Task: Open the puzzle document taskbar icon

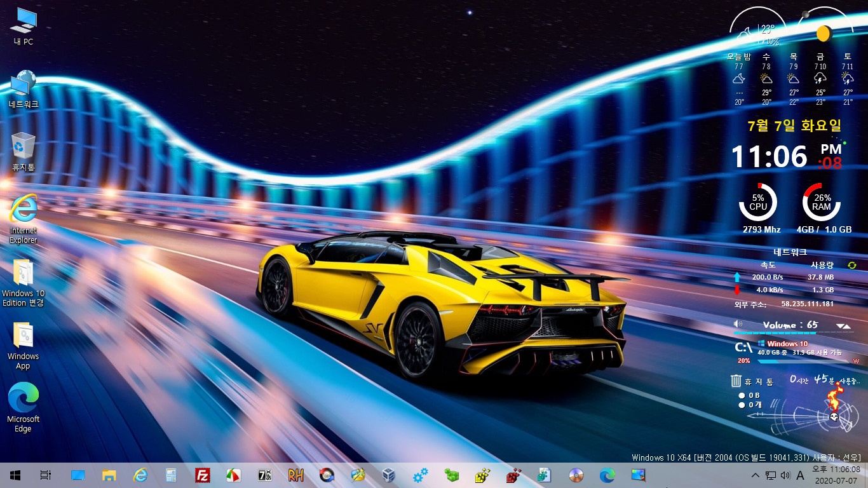Action: (545, 475)
